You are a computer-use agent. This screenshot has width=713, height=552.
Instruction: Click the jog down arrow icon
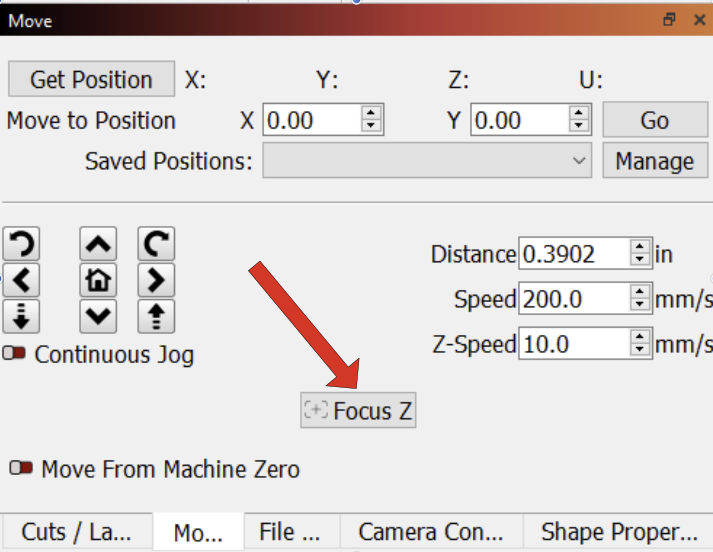click(x=98, y=316)
